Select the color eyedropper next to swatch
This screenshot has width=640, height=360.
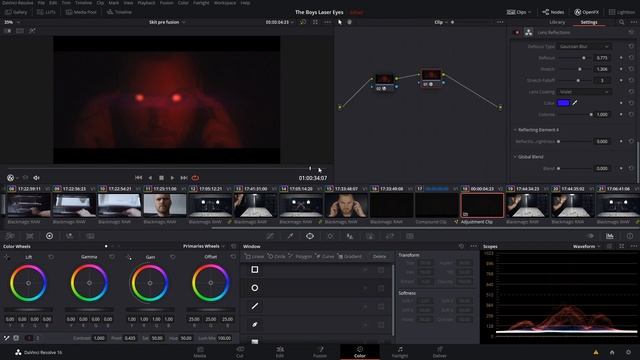[575, 103]
